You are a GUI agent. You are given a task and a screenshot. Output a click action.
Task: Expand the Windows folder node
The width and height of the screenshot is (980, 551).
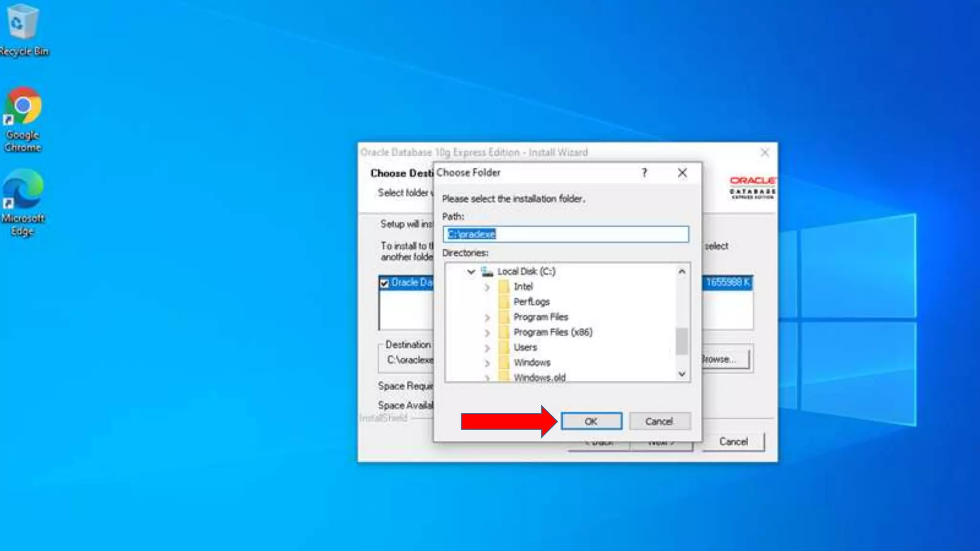pos(487,363)
